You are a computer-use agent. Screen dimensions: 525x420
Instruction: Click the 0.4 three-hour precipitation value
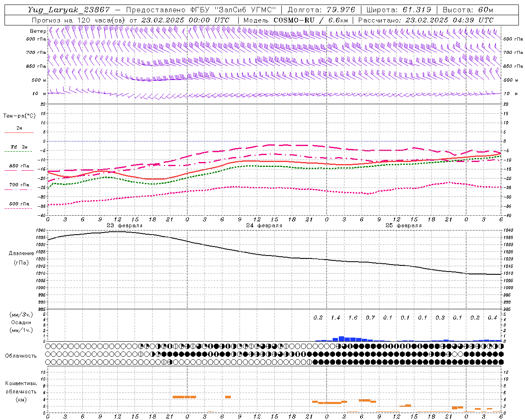click(x=492, y=318)
